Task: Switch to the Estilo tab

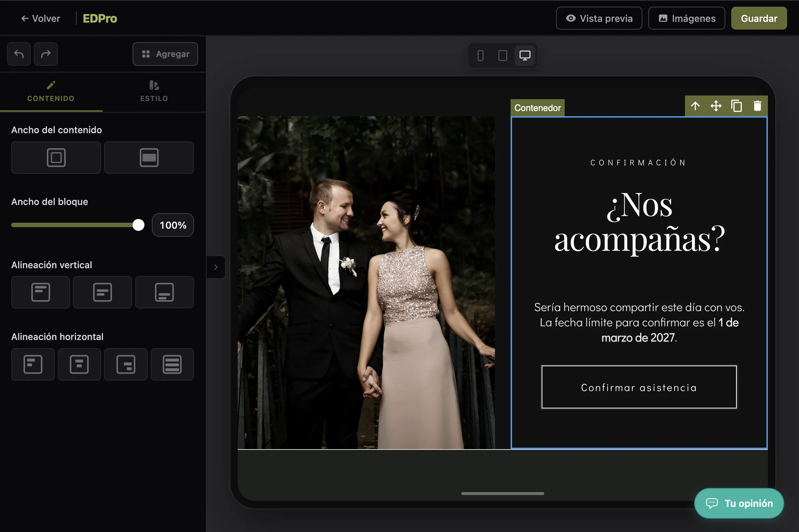Action: point(154,92)
